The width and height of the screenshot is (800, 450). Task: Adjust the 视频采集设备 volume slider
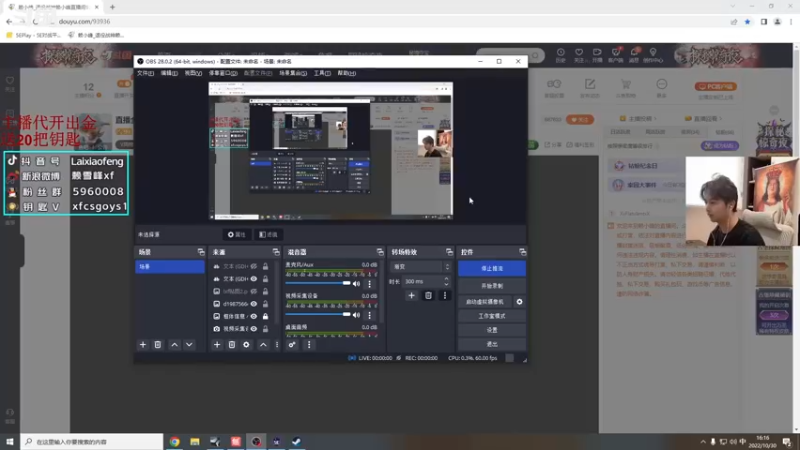pos(318,315)
